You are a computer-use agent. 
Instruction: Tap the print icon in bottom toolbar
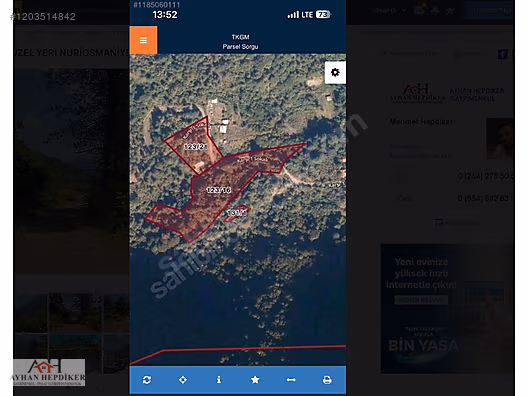[327, 380]
